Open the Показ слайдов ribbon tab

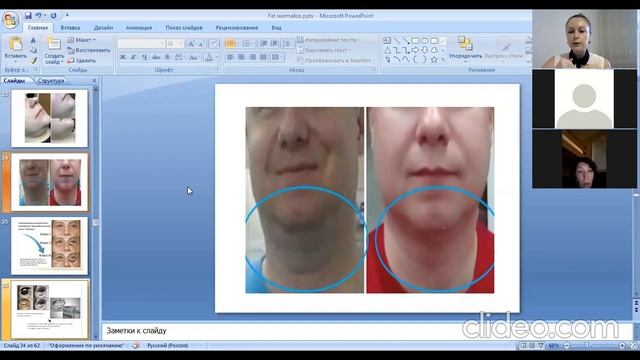[184, 28]
